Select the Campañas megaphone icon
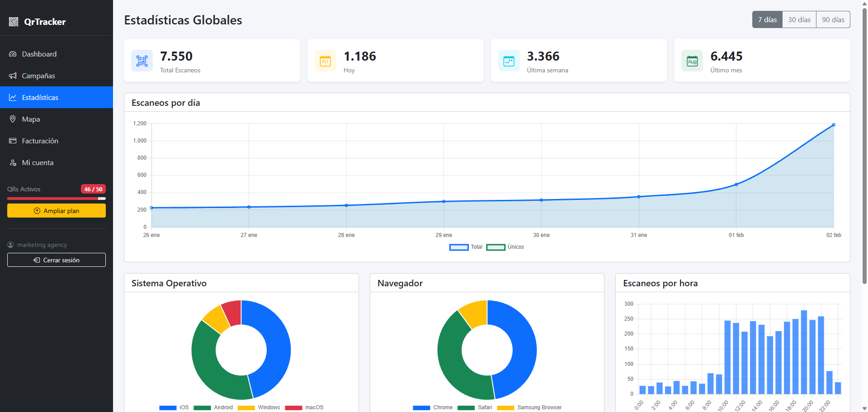 12,76
